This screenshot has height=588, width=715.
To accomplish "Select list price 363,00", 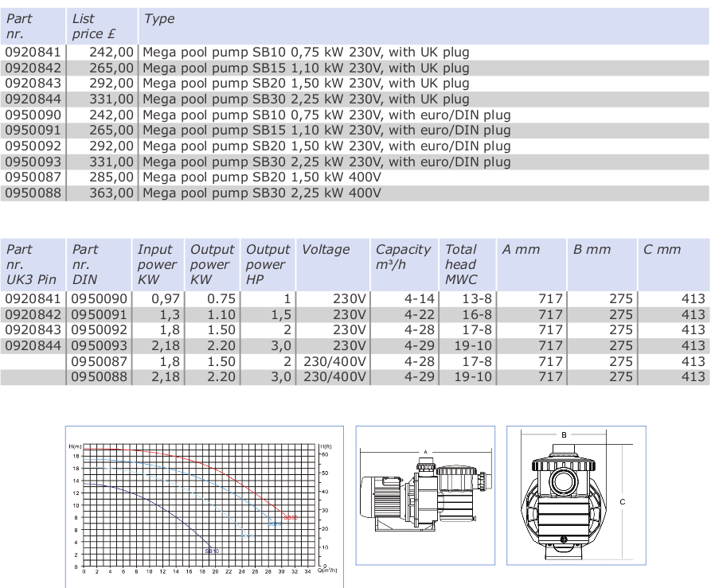I will click(x=111, y=193).
